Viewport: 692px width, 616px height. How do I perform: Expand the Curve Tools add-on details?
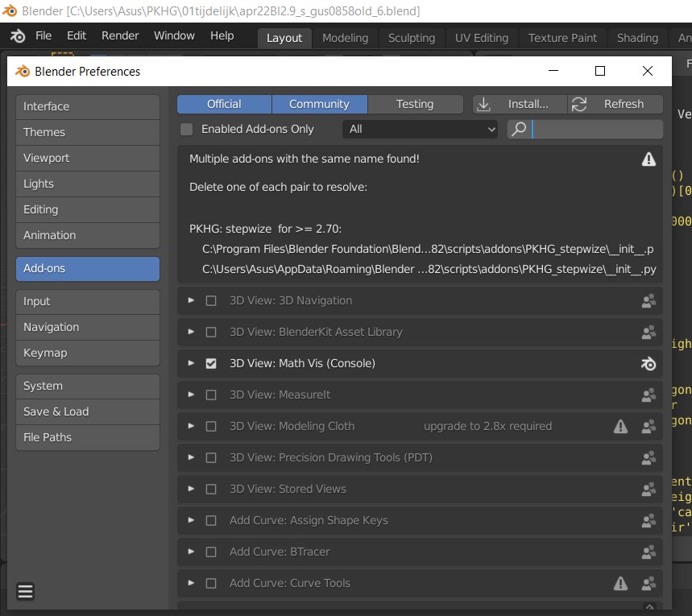point(191,583)
